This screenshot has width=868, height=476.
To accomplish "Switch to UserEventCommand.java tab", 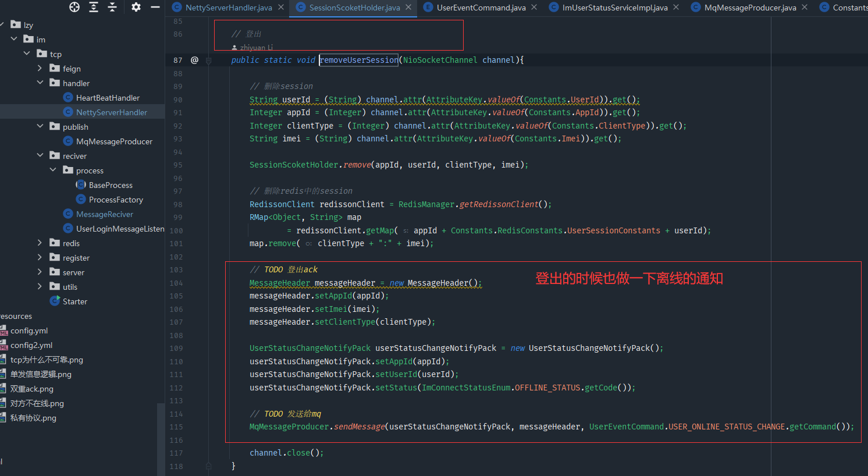I will click(481, 8).
